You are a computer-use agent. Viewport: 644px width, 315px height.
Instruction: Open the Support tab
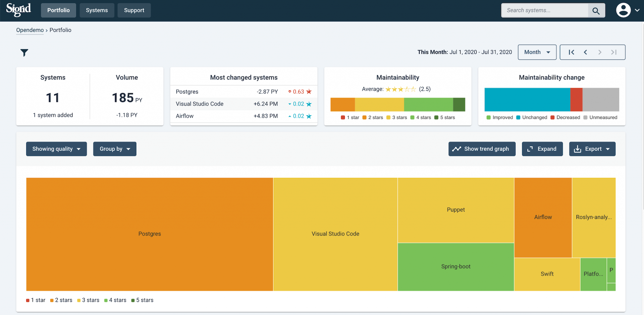tap(134, 10)
